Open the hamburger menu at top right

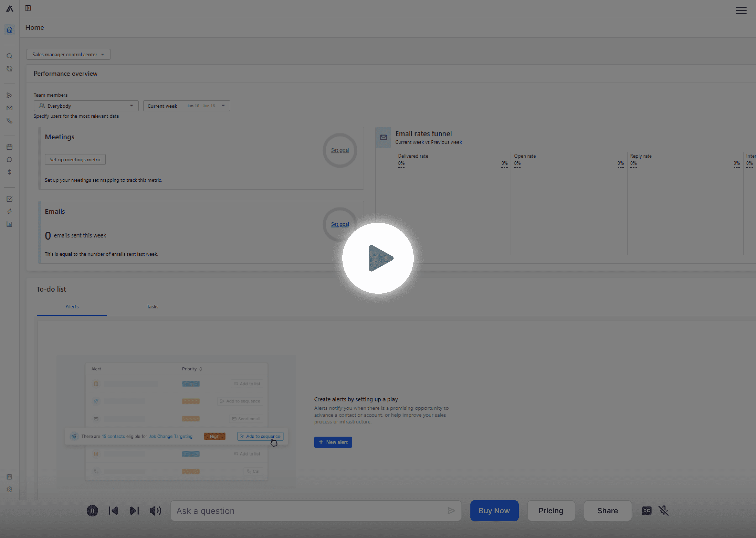coord(741,11)
